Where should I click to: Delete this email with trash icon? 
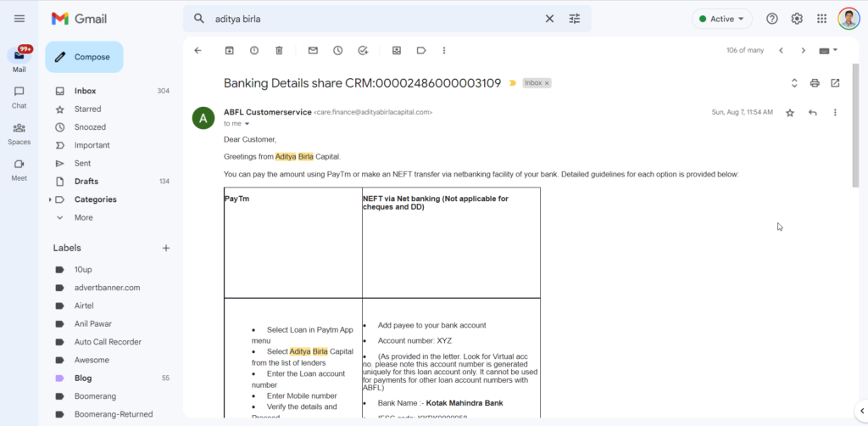[x=279, y=50]
